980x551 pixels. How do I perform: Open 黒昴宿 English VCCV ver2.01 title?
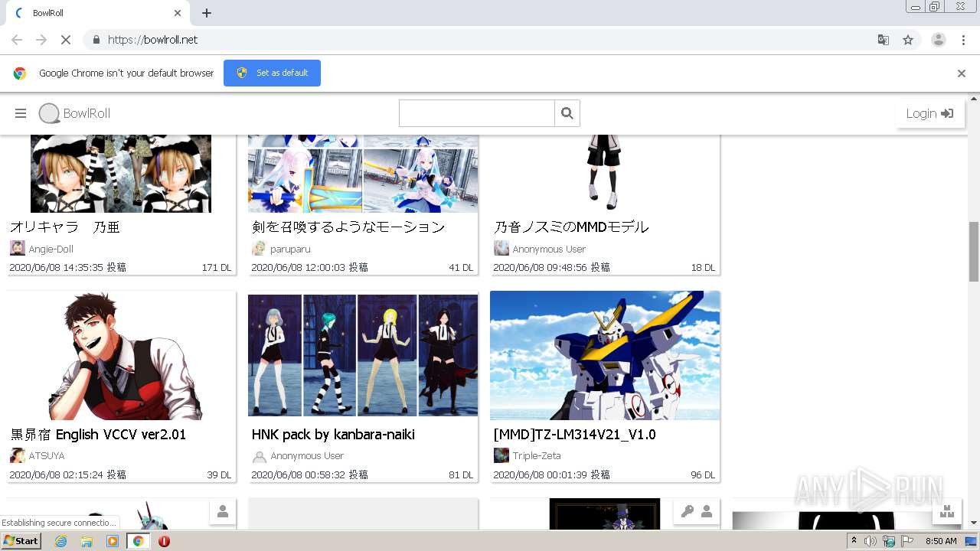pyautogui.click(x=98, y=435)
